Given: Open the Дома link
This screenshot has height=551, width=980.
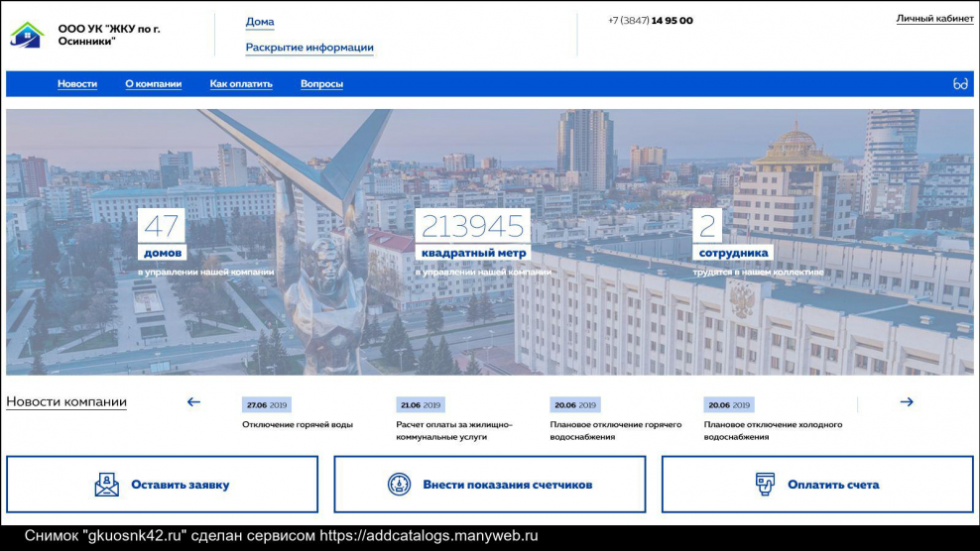Looking at the screenshot, I should tap(260, 22).
